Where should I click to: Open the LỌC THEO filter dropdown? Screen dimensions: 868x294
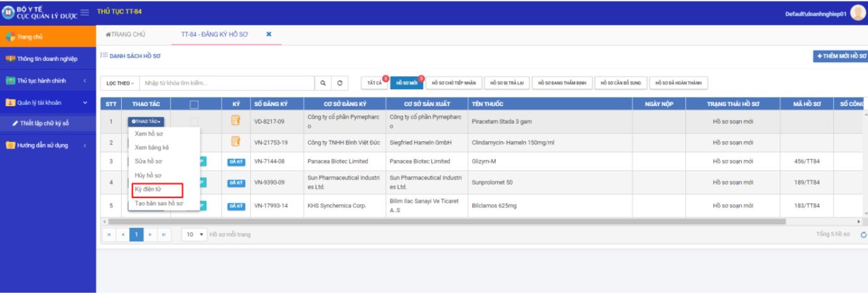click(119, 83)
